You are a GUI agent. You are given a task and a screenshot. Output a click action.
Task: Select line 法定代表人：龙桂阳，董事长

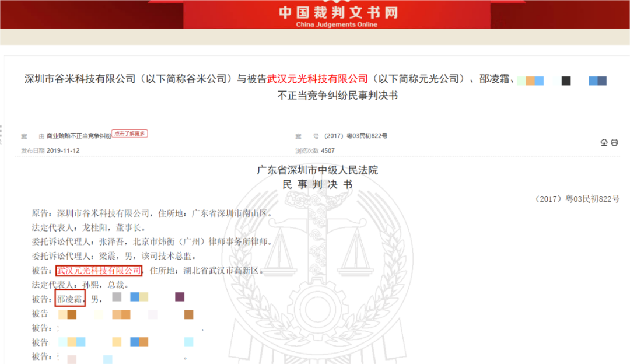point(89,228)
